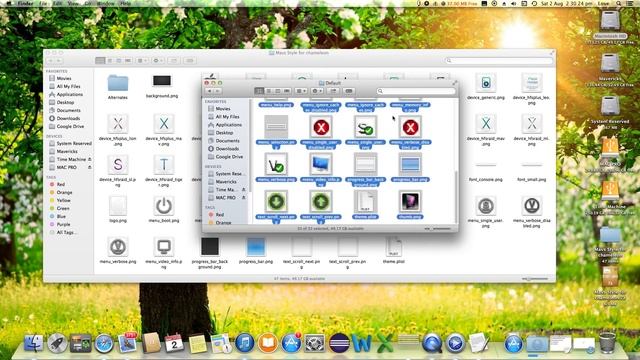Go back in the back Finder window

coord(51,60)
